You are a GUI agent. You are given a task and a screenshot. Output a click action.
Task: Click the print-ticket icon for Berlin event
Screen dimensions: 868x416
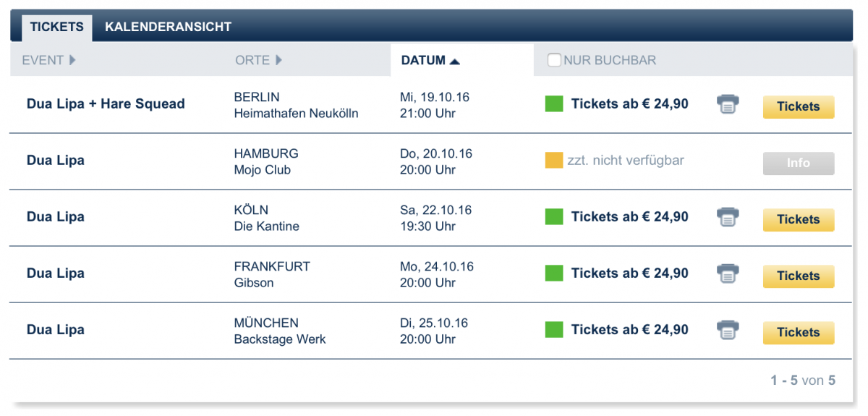728,105
